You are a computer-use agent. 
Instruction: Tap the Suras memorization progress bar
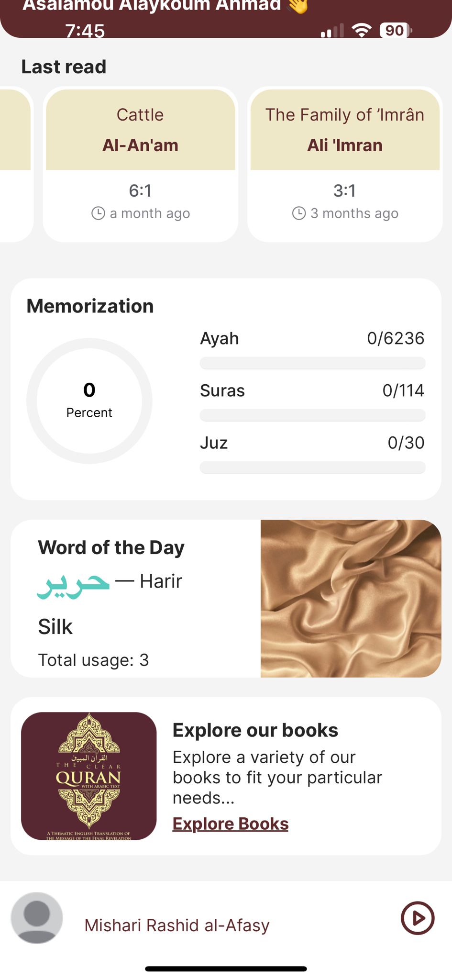[312, 415]
